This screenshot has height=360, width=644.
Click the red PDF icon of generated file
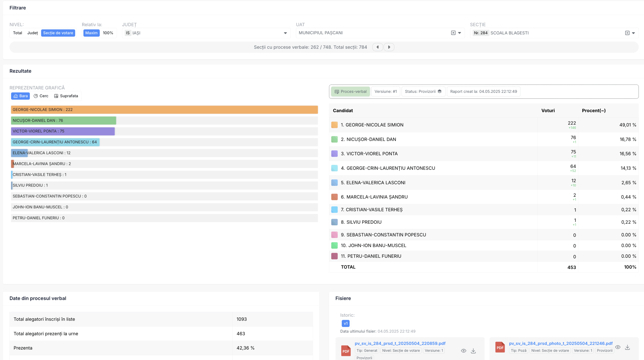click(346, 351)
